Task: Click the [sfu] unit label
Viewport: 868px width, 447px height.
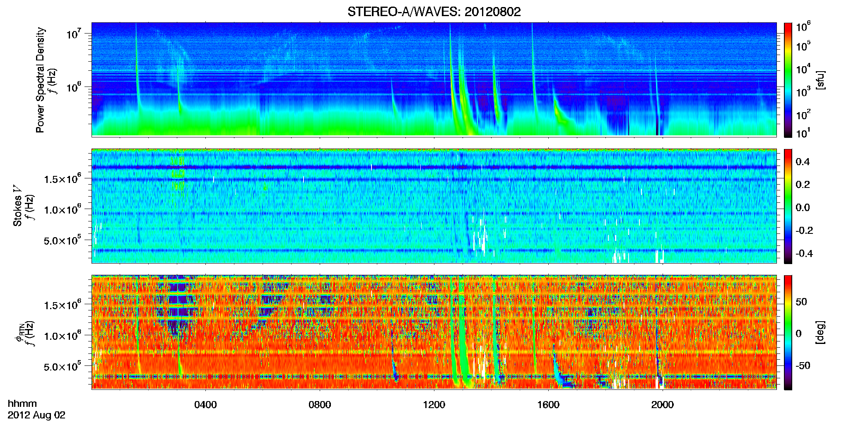Action: click(820, 80)
